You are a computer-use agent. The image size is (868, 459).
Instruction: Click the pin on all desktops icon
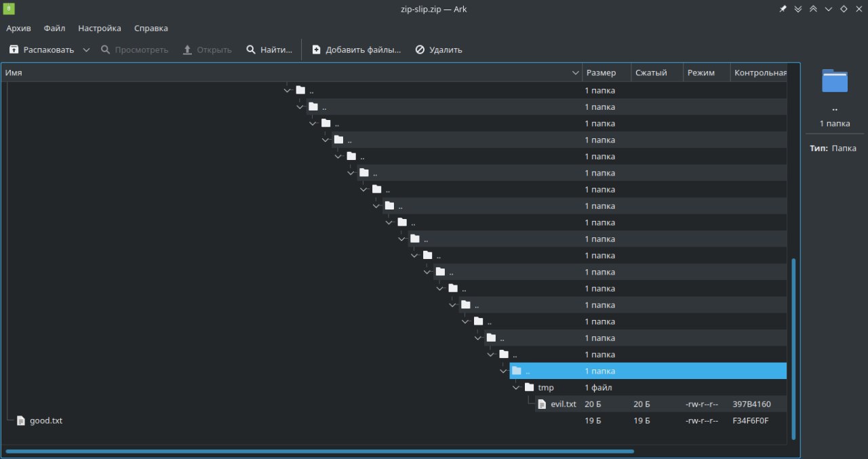coord(783,9)
